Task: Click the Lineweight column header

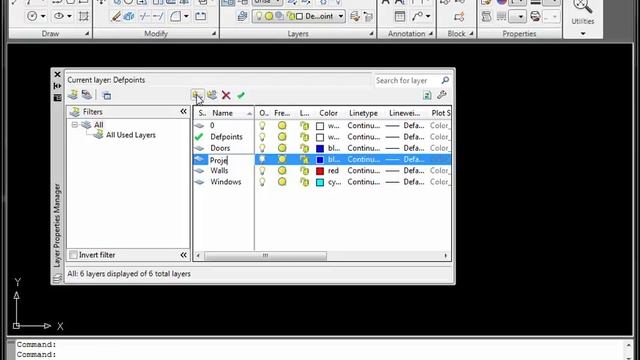Action: (x=404, y=113)
